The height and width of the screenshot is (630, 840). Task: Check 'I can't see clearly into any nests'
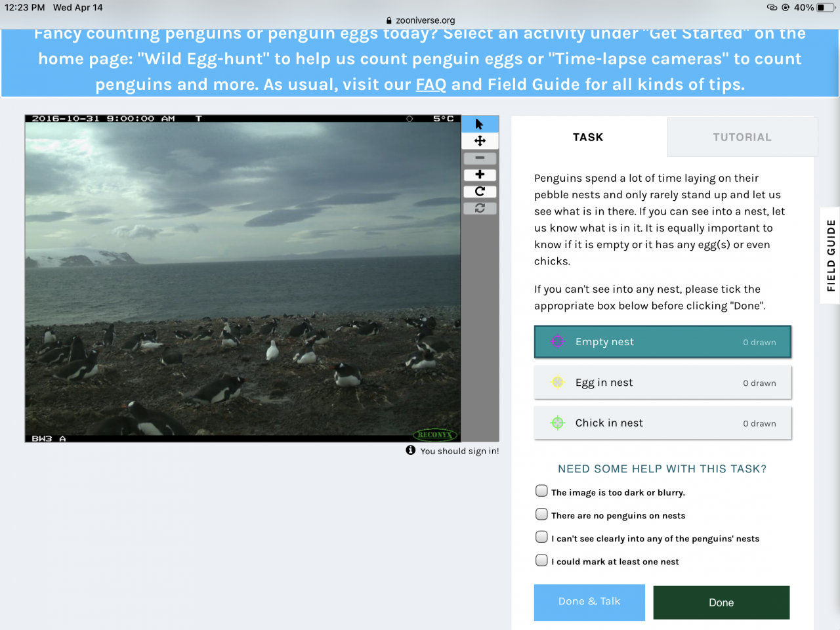point(541,537)
